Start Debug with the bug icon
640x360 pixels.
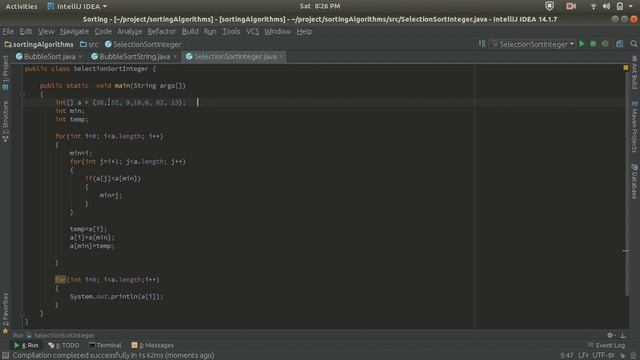point(593,44)
